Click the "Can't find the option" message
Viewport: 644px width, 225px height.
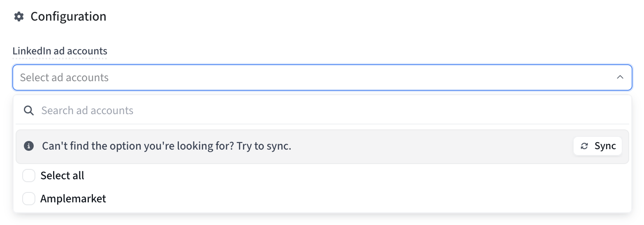click(167, 146)
